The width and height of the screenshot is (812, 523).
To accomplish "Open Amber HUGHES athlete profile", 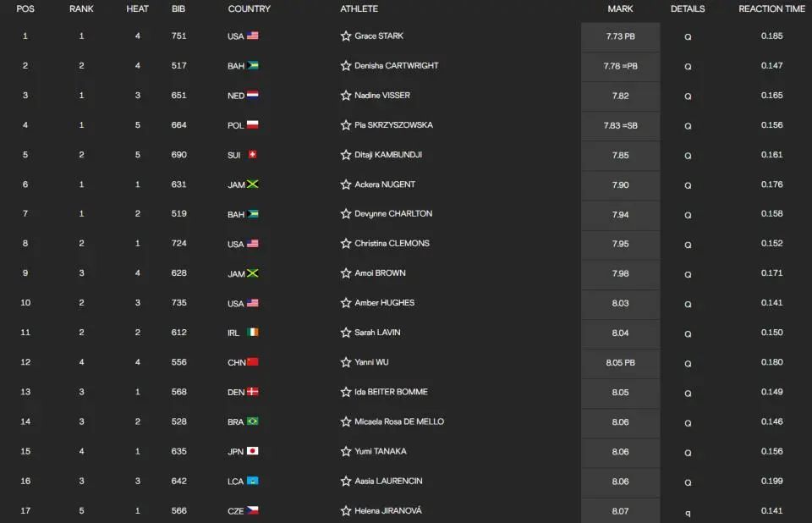I will pyautogui.click(x=384, y=303).
